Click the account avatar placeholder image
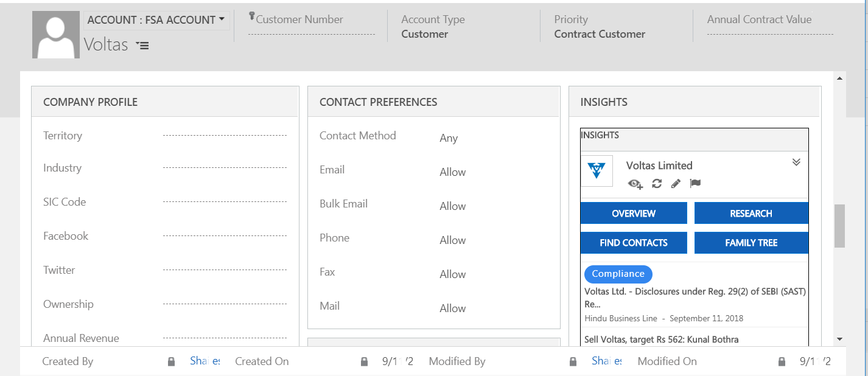This screenshot has height=376, width=868. point(56,35)
